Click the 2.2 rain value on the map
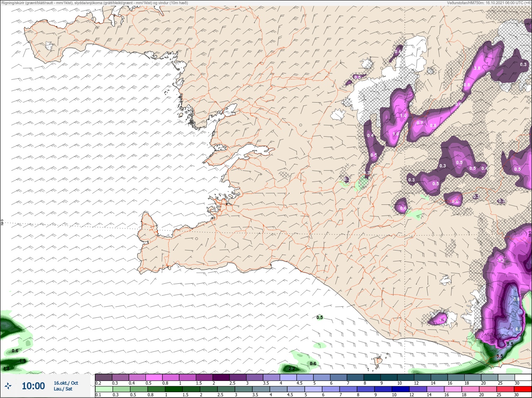Image resolution: width=532 pixels, height=398 pixels. [x=292, y=369]
